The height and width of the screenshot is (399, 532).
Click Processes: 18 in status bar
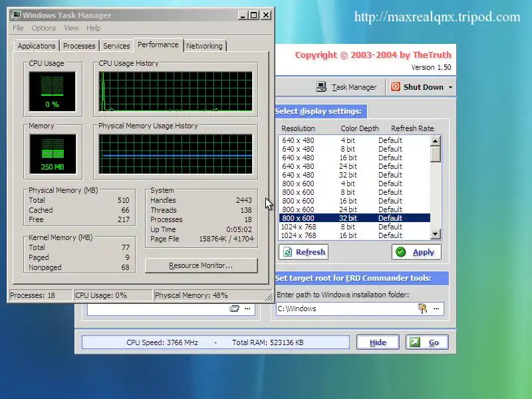32,295
